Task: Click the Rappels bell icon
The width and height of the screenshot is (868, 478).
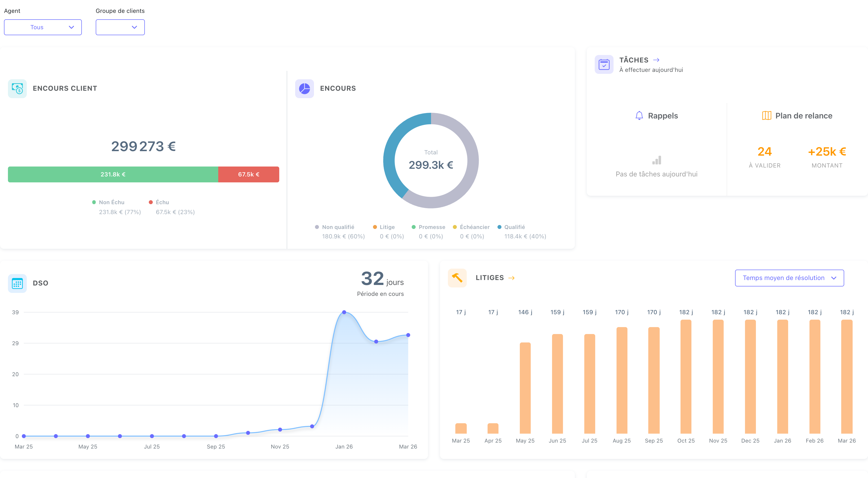Action: pyautogui.click(x=639, y=115)
